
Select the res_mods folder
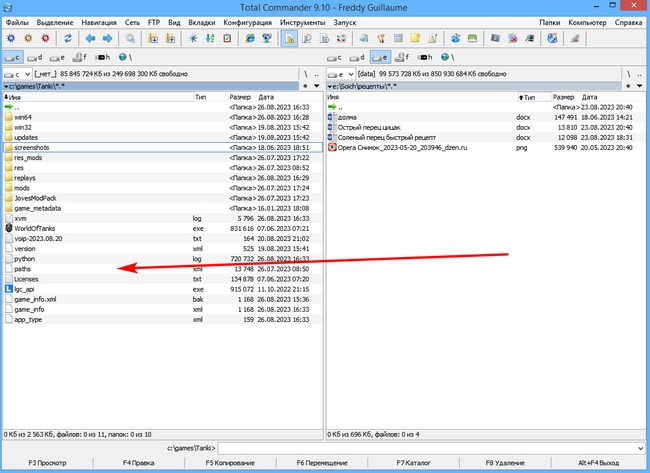(162, 158)
